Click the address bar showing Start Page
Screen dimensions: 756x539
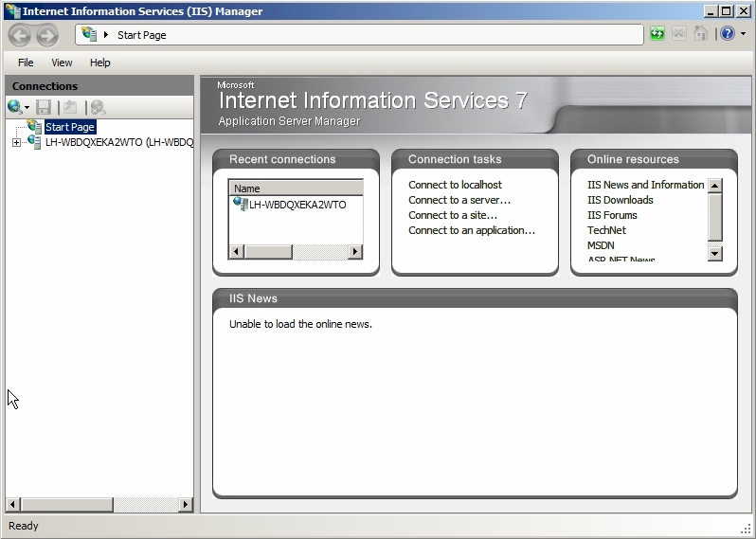(359, 35)
